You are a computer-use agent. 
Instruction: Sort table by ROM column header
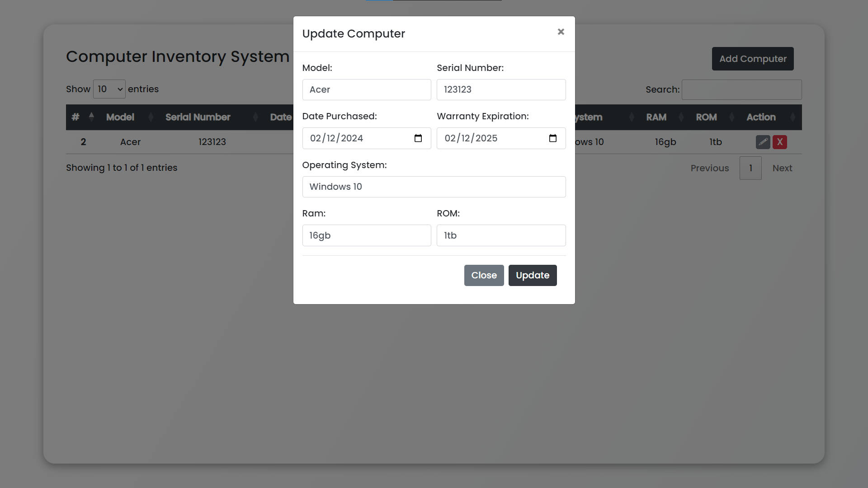coord(706,117)
